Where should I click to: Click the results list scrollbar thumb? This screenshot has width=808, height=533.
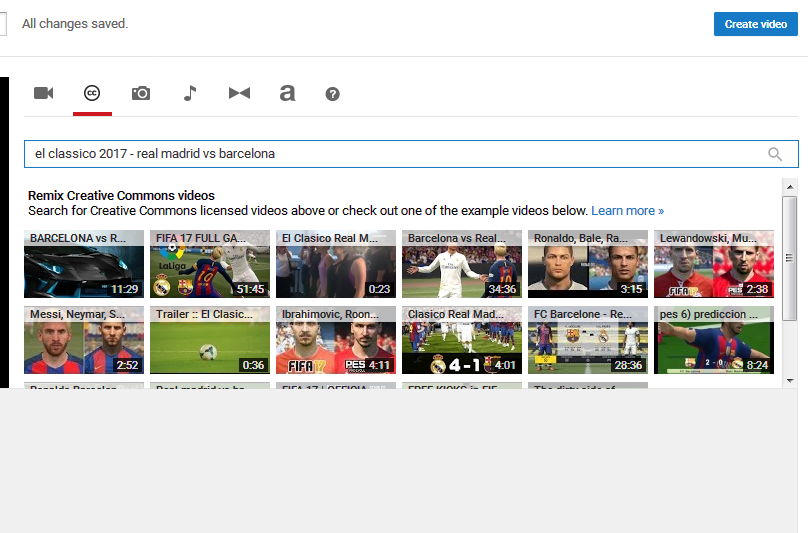pos(789,258)
